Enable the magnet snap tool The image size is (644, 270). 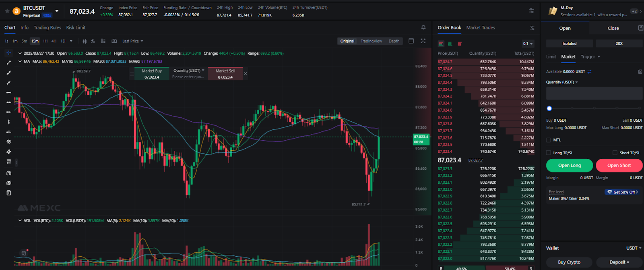point(9,173)
